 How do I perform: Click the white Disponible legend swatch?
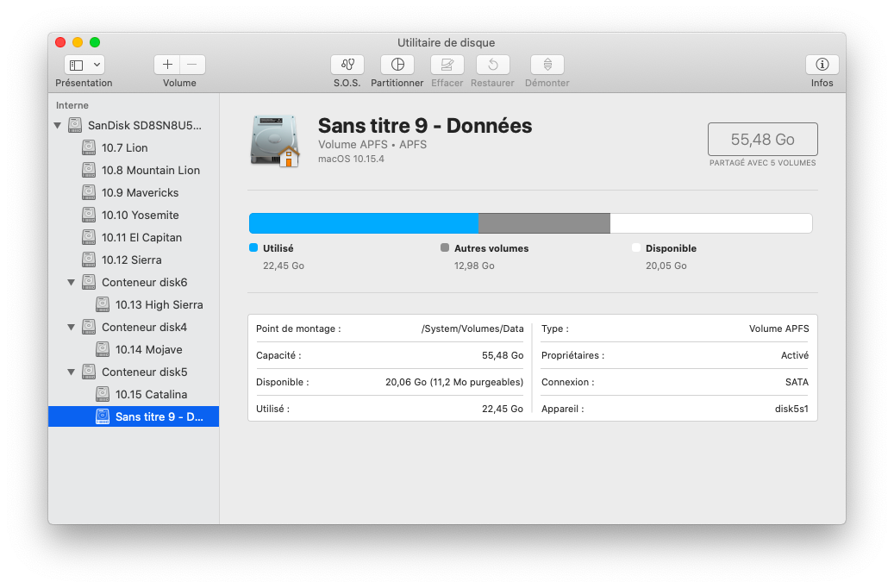tap(636, 247)
